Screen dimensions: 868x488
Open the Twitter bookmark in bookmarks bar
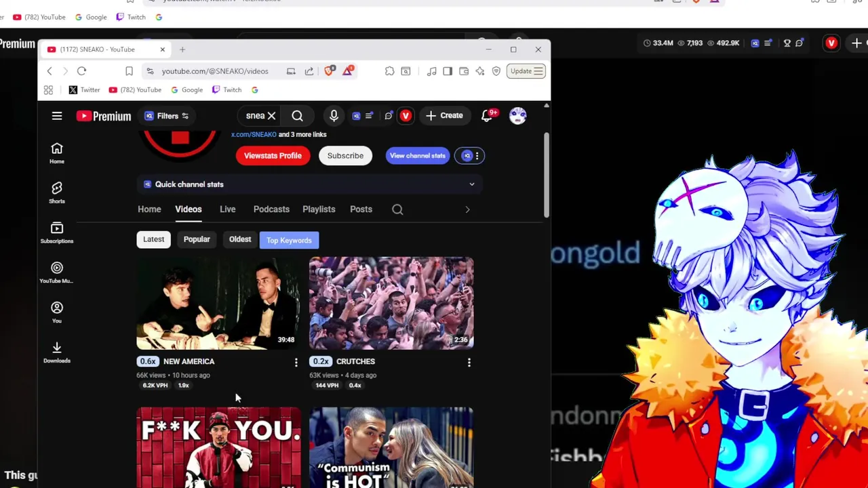[x=84, y=89]
